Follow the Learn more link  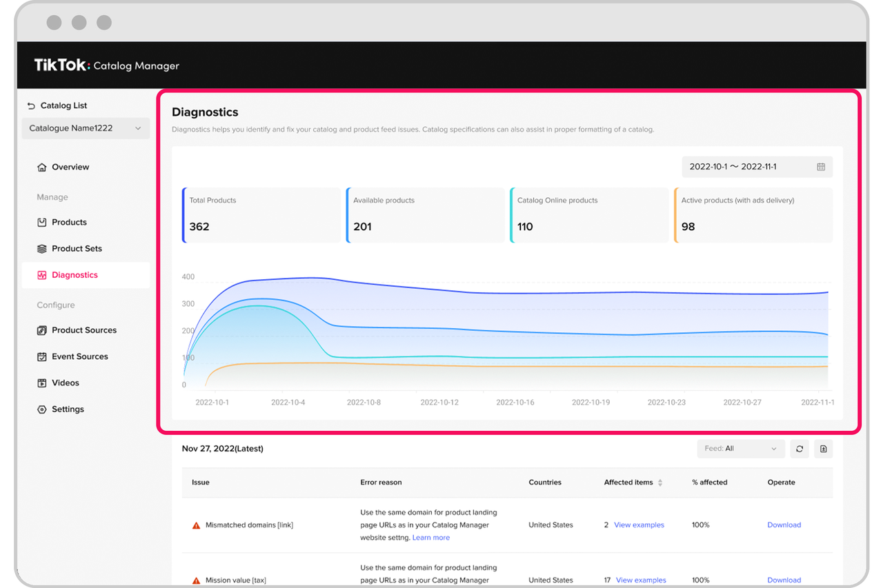coord(430,538)
